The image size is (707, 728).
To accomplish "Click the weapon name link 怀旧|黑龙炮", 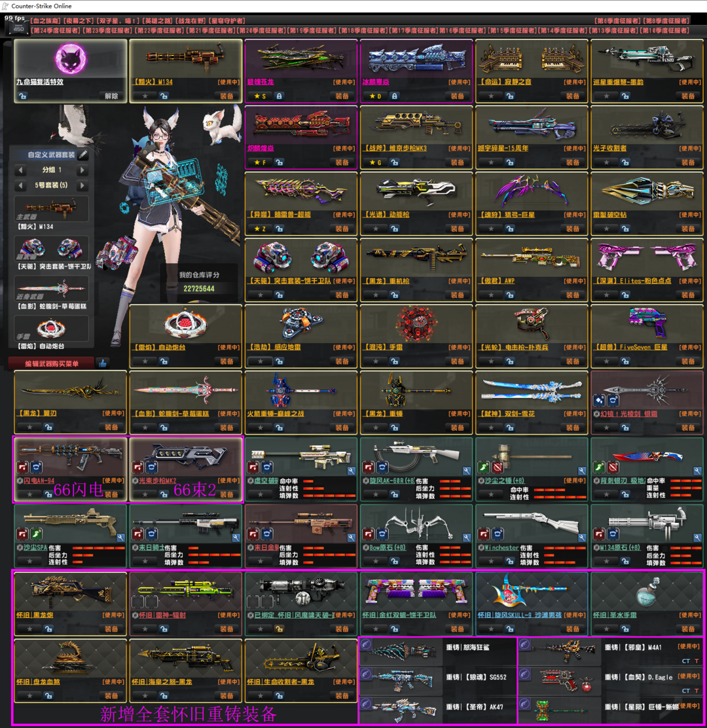I will click(34, 615).
